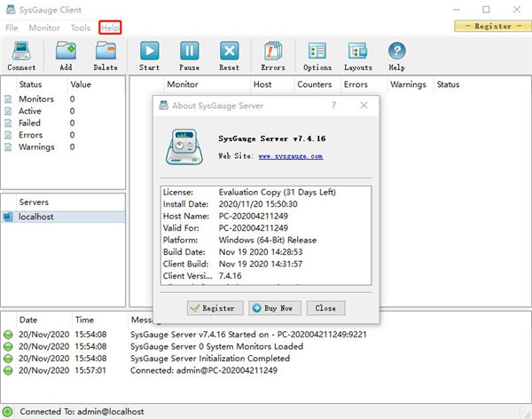
Task: Open the Tools menu
Action: point(81,28)
